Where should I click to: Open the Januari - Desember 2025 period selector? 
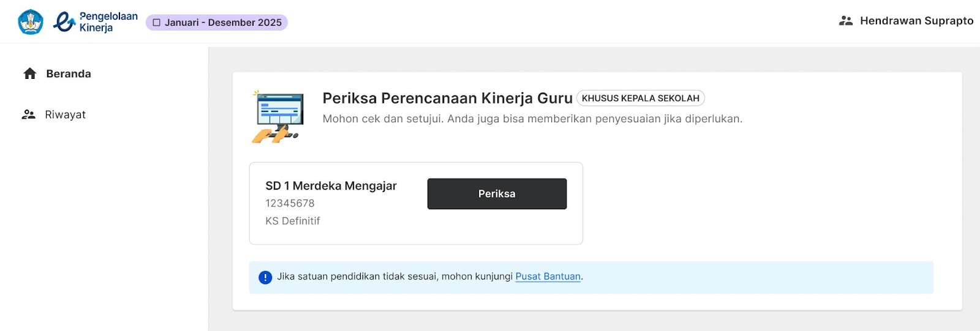pos(217,23)
